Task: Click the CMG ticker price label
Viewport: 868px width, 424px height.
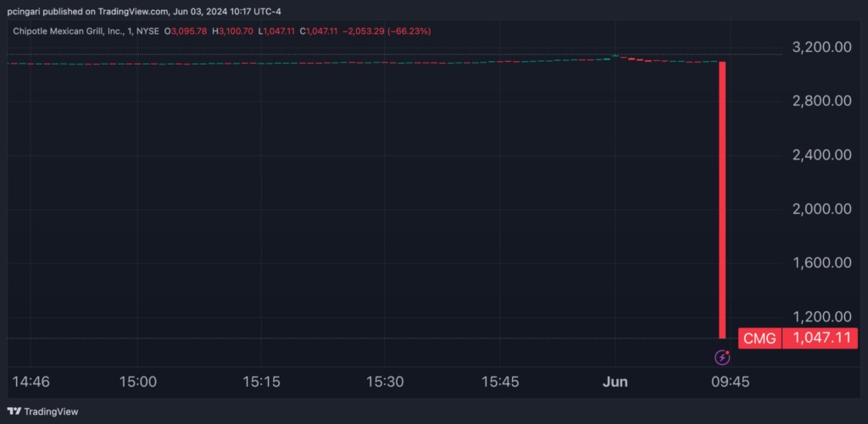Action: click(x=759, y=338)
